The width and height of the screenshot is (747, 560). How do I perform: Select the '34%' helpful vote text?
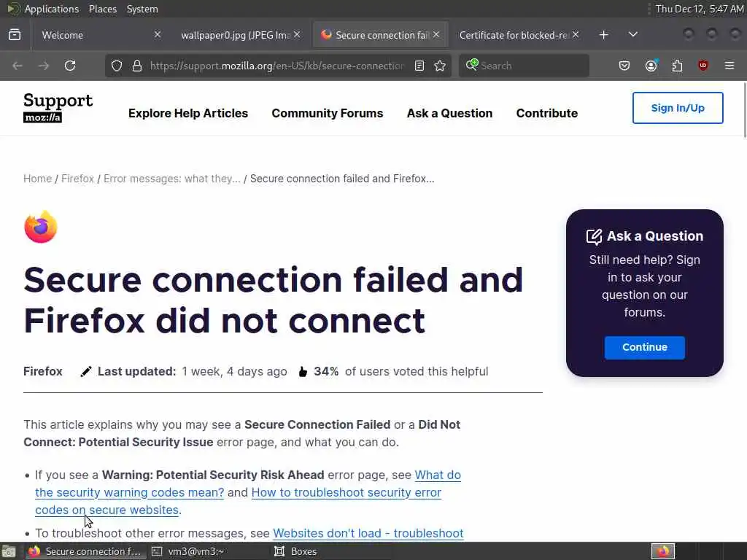pyautogui.click(x=326, y=371)
